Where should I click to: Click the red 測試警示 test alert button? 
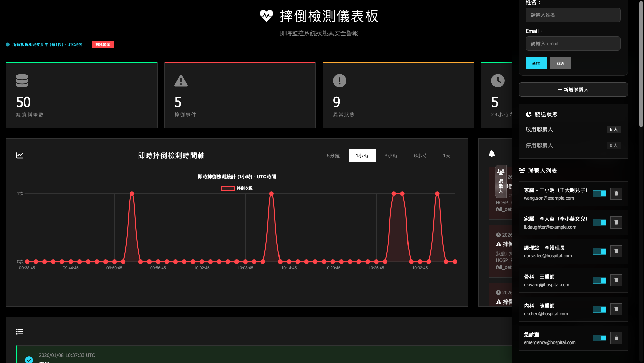coord(103,45)
